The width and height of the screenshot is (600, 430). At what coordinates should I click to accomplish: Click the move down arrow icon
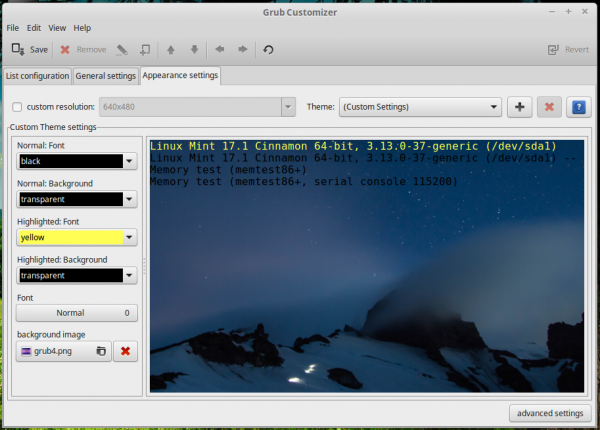194,49
